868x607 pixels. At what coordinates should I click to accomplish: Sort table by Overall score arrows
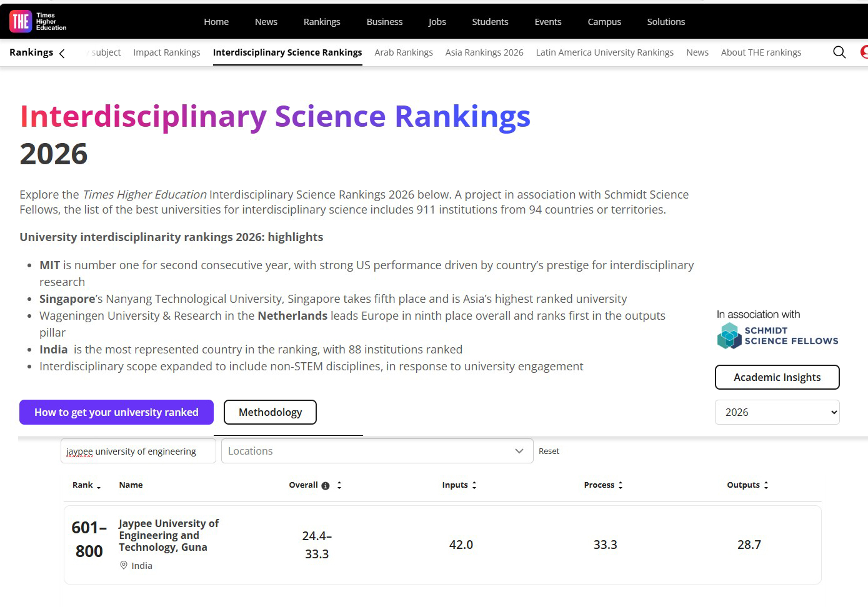pos(339,485)
